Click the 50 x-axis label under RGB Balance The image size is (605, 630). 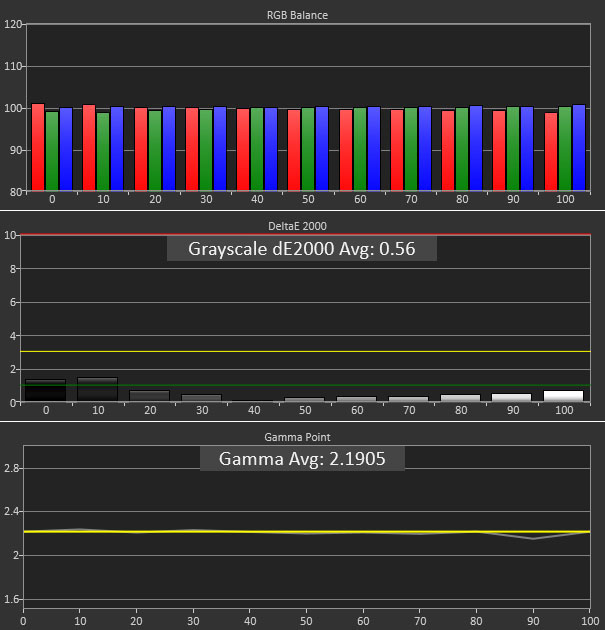click(308, 199)
